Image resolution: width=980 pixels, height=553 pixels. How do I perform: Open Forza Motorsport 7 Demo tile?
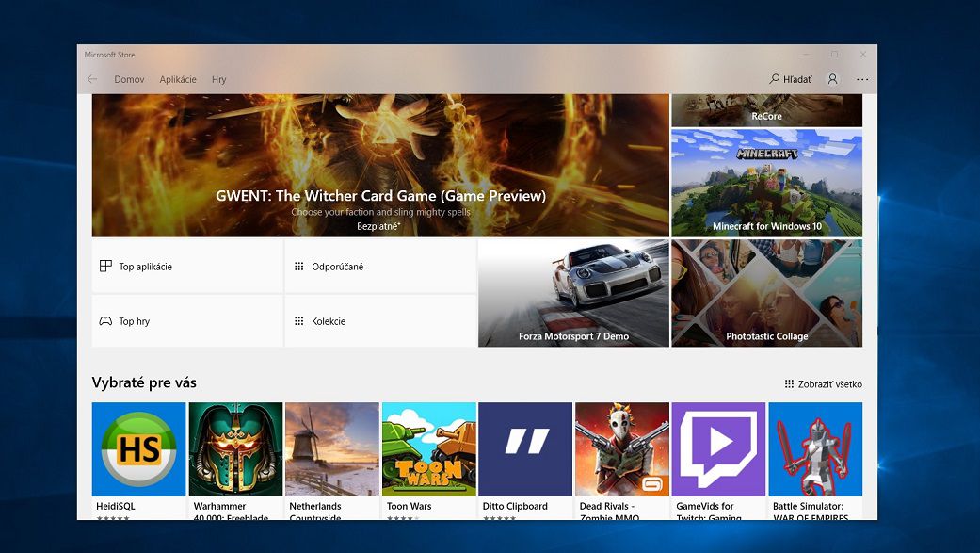click(x=573, y=293)
